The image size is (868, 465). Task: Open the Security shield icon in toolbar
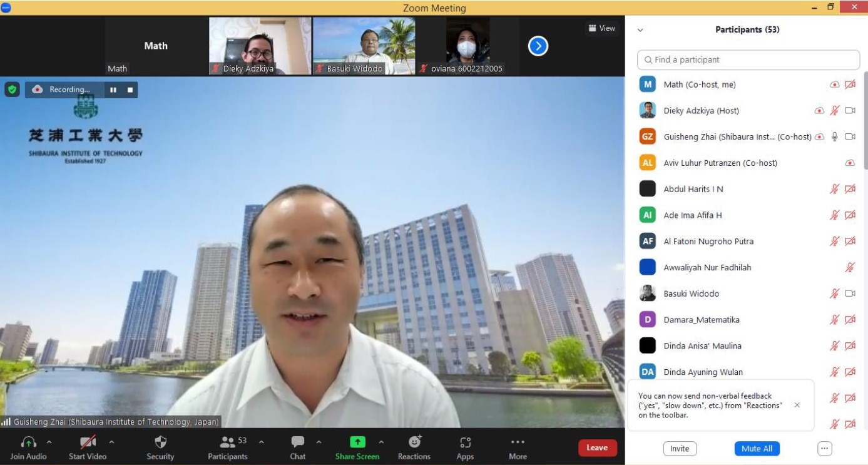point(160,442)
